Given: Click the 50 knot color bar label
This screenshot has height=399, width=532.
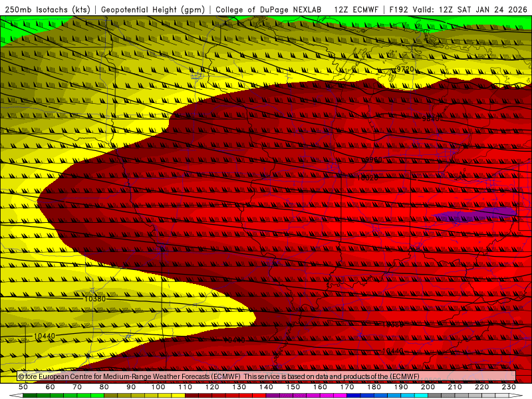Looking at the screenshot, I should pyautogui.click(x=23, y=387).
